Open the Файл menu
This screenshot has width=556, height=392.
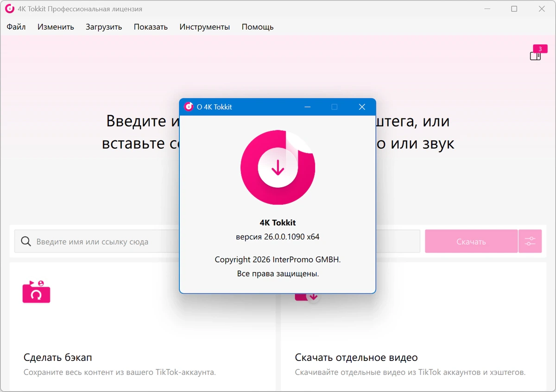16,27
